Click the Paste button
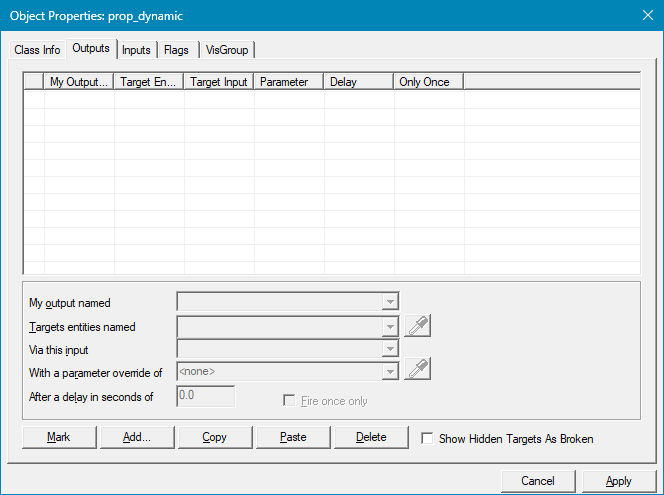Screen dimensions: 664x495 (x=293, y=437)
